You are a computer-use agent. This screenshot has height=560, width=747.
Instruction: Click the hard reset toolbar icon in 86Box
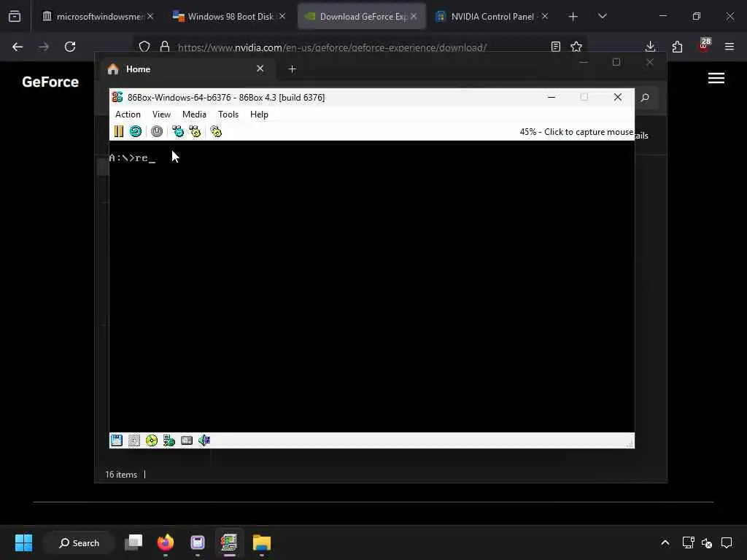tap(135, 131)
